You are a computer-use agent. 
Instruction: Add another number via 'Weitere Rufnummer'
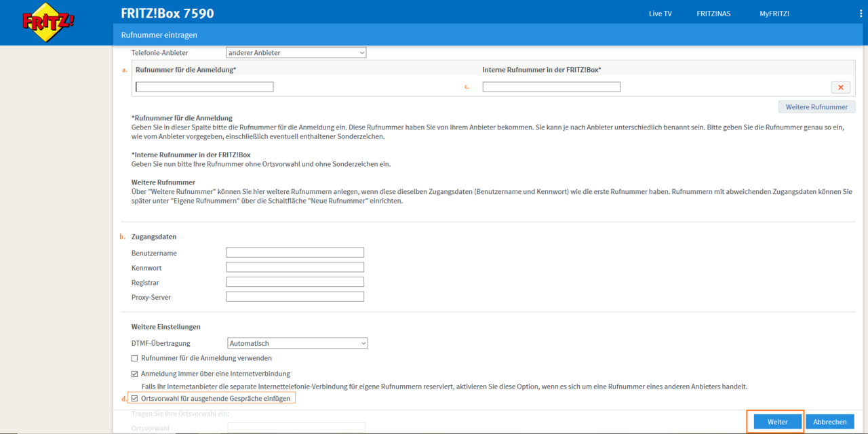pos(816,107)
